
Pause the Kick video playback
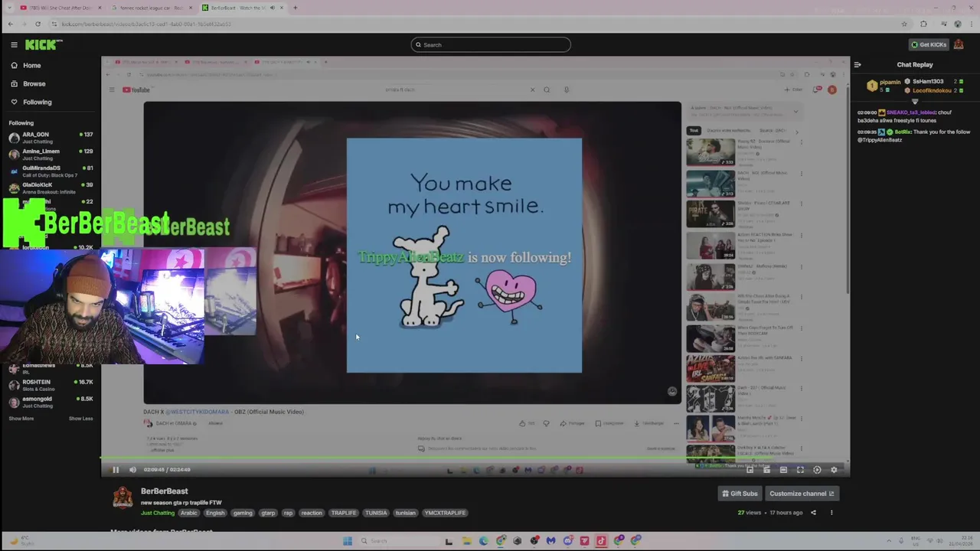click(116, 470)
